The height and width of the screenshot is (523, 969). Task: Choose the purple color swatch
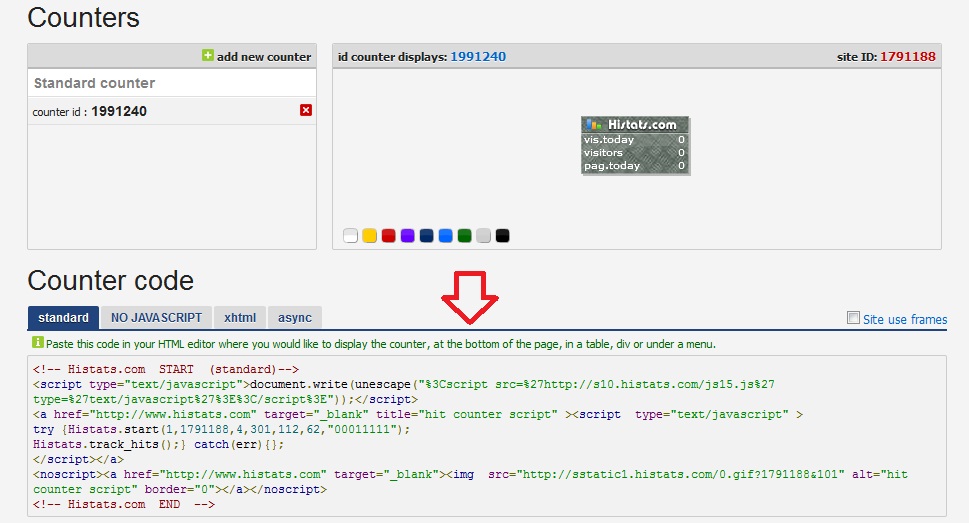click(407, 236)
